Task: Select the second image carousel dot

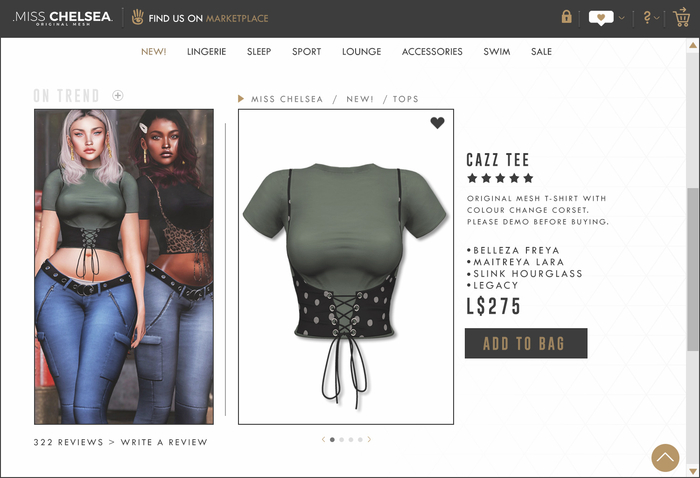Action: pyautogui.click(x=342, y=440)
